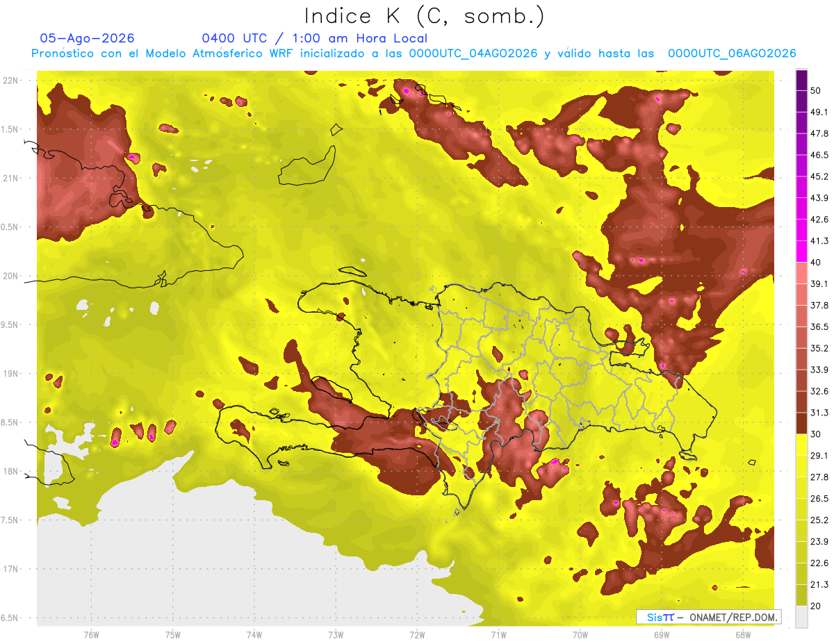
Task: Click the "22N" latitude label
Action: tap(11, 80)
